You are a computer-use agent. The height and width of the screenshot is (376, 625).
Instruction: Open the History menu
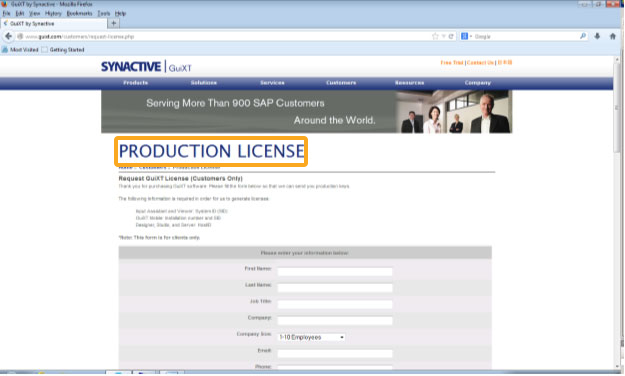click(x=53, y=14)
